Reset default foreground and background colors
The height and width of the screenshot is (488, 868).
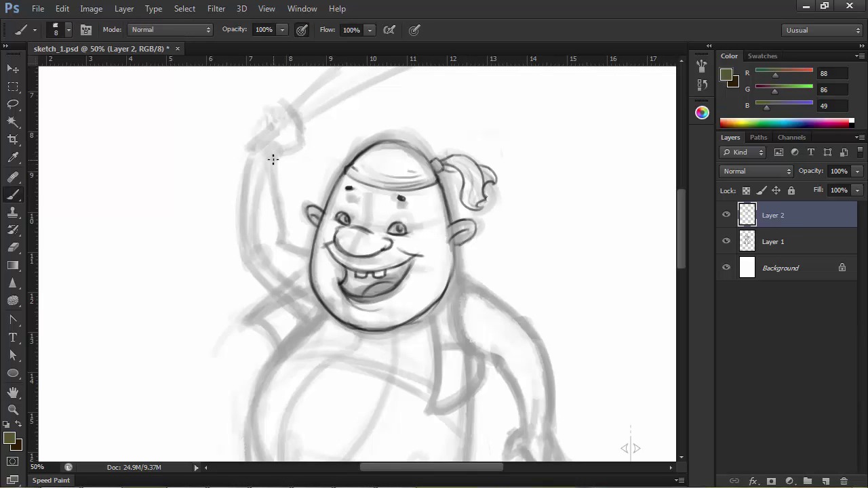pyautogui.click(x=7, y=424)
